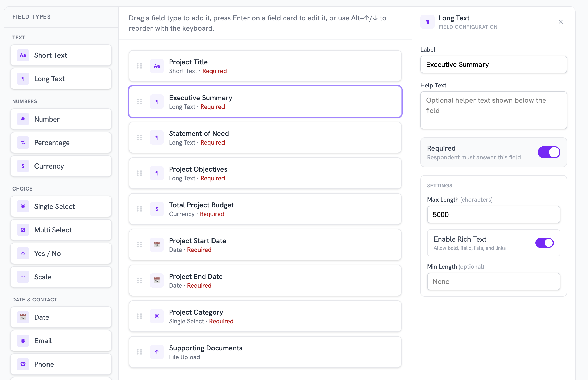Click the Phone icon in palette
This screenshot has height=380, width=588.
(x=23, y=364)
